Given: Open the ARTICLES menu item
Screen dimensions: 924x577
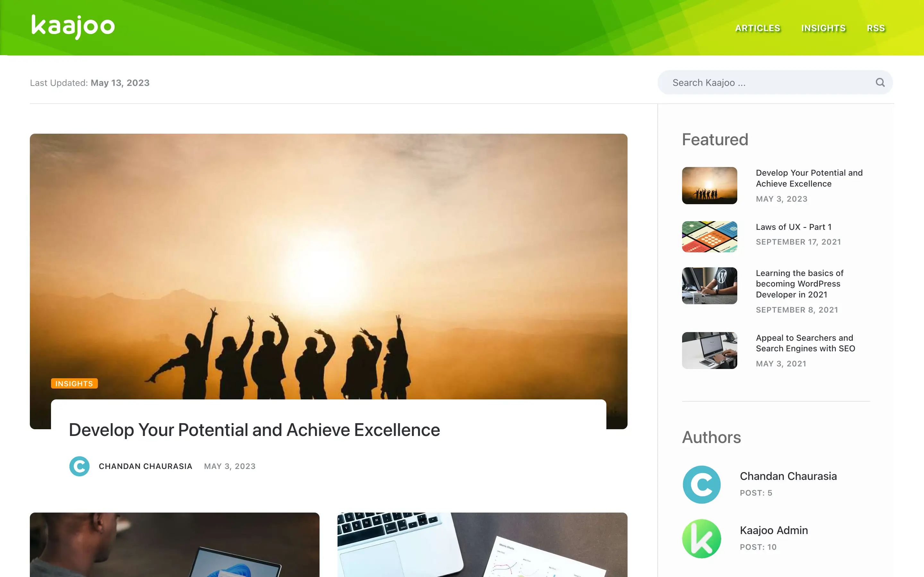Looking at the screenshot, I should (x=757, y=28).
